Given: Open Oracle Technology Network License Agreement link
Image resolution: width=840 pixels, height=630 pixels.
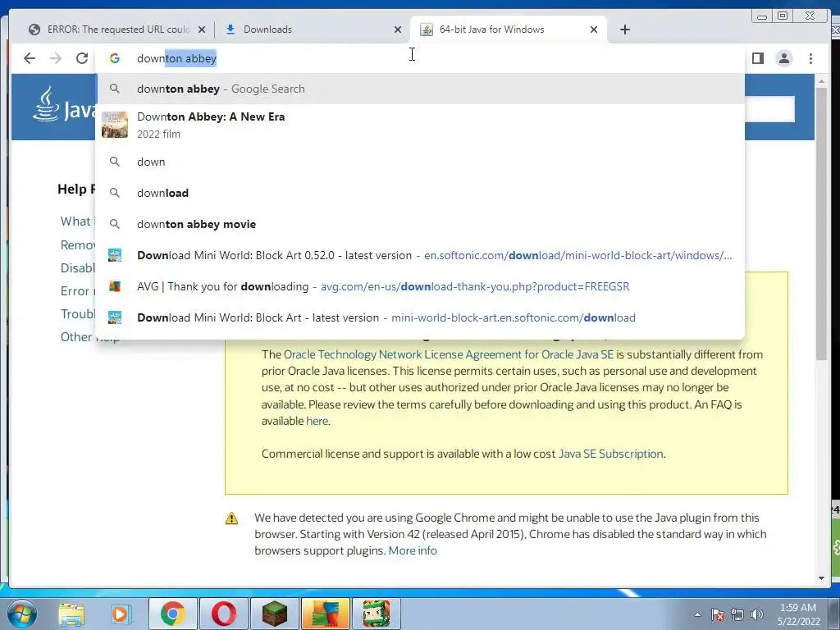Looking at the screenshot, I should 449,354.
